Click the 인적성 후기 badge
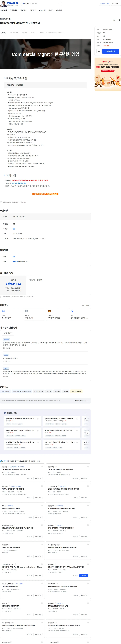121x644 pixels. (x=6, y=340)
